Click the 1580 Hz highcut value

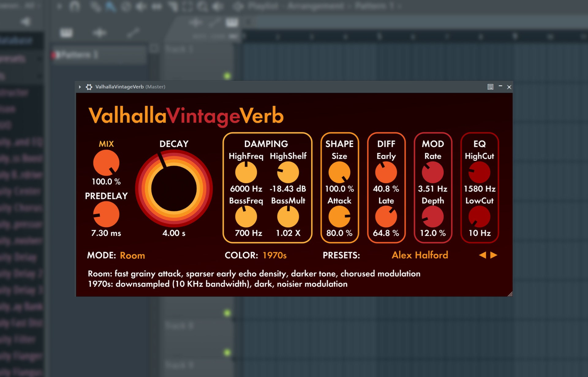click(480, 189)
